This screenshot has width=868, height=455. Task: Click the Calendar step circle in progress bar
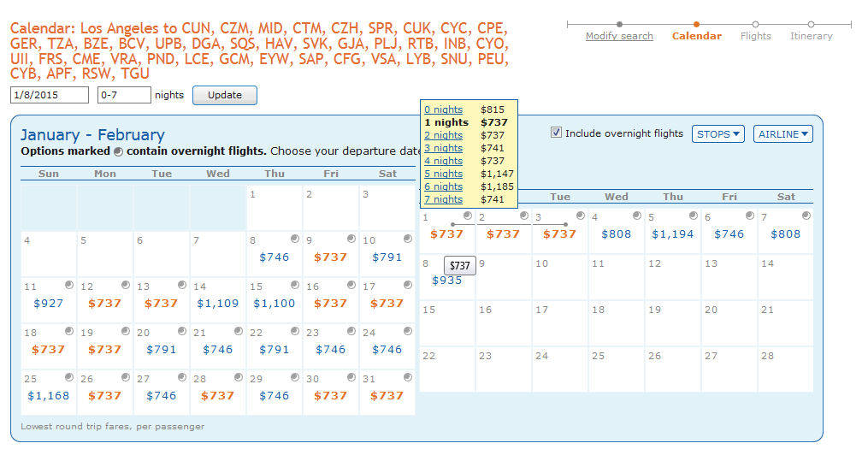(697, 24)
